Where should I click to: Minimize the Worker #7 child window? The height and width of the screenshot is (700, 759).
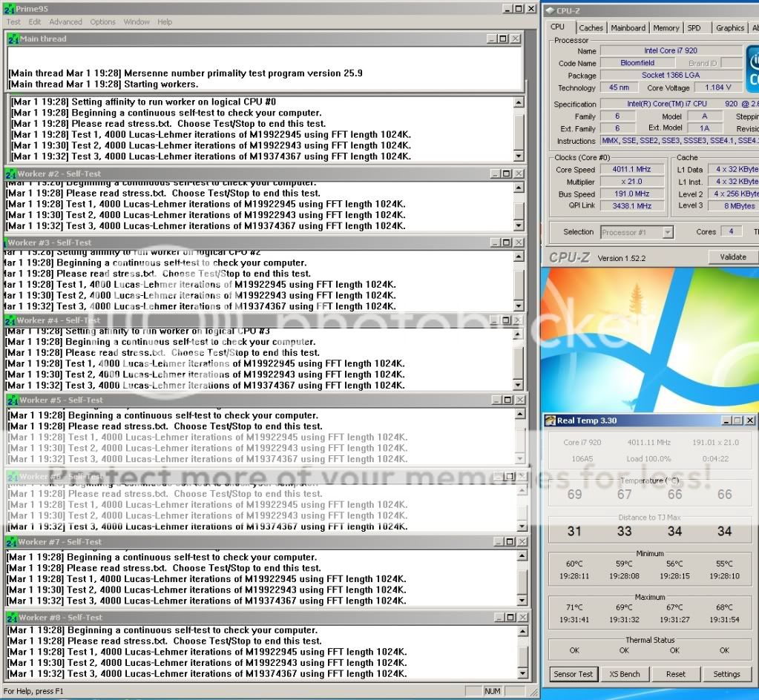click(x=498, y=542)
